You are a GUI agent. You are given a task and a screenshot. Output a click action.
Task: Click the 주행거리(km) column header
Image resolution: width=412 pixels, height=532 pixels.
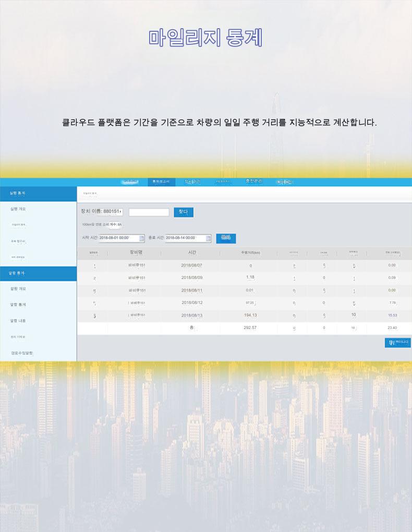click(x=250, y=253)
